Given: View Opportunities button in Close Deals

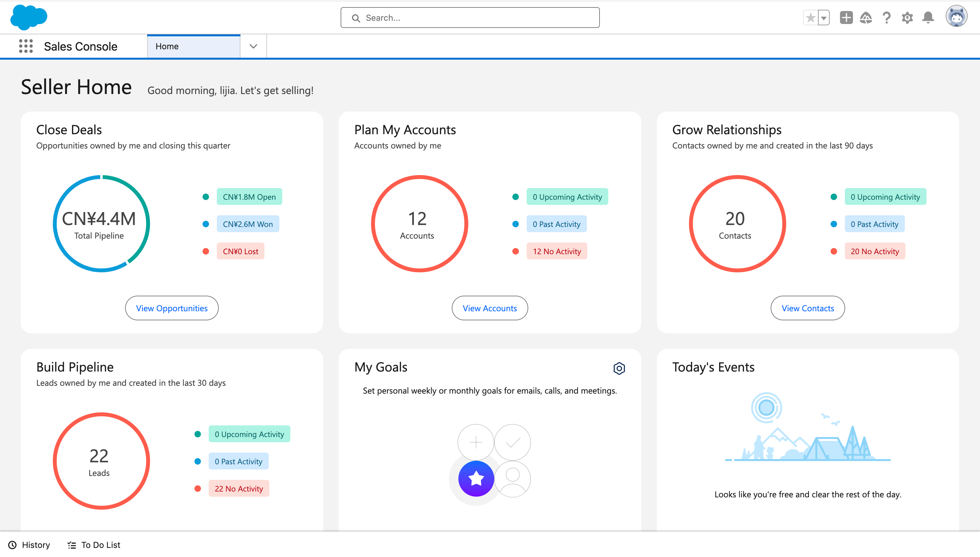Looking at the screenshot, I should tap(172, 308).
